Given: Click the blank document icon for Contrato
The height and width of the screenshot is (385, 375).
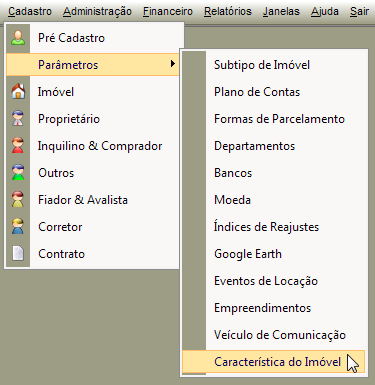Looking at the screenshot, I should pyautogui.click(x=18, y=254).
